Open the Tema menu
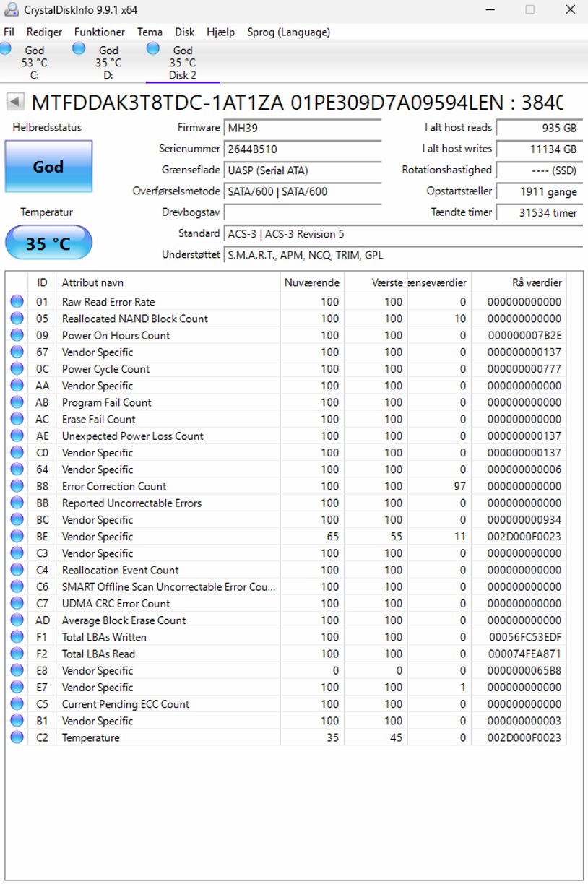 coord(150,32)
